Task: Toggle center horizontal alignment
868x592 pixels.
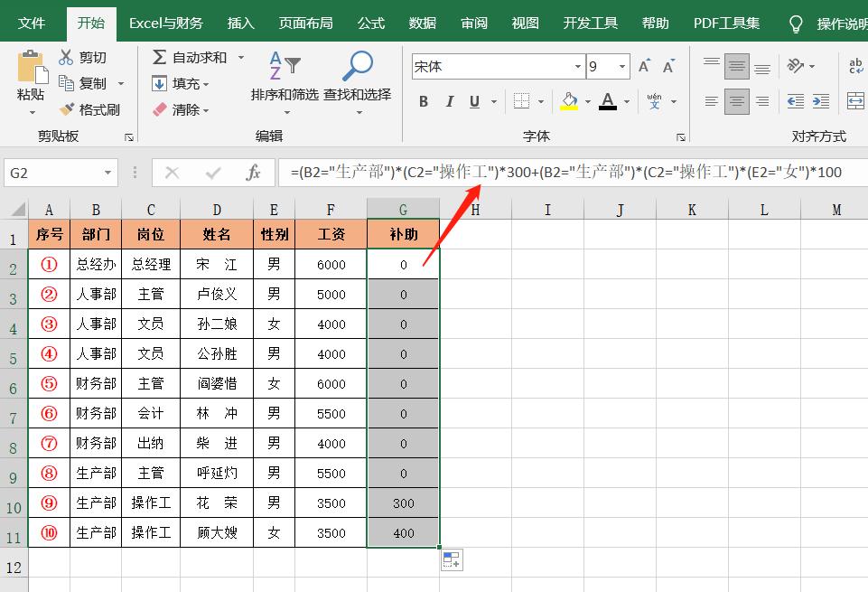Action: 737,101
